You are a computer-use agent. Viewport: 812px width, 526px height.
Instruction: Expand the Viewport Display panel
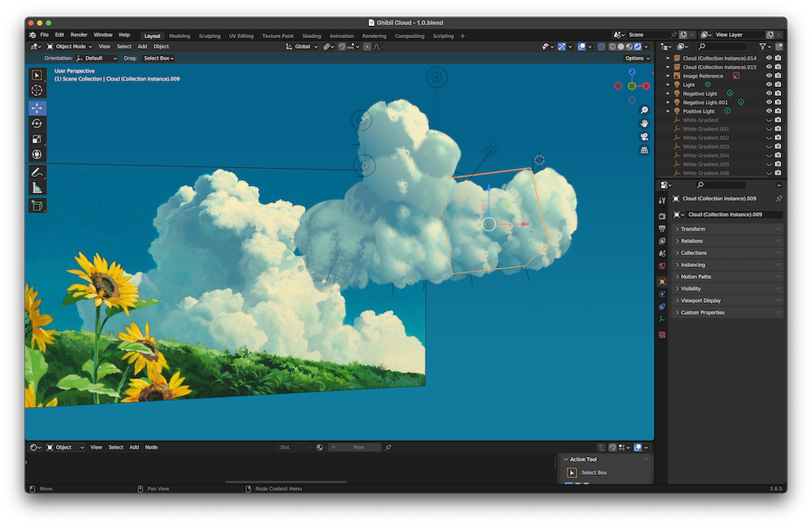(727, 300)
